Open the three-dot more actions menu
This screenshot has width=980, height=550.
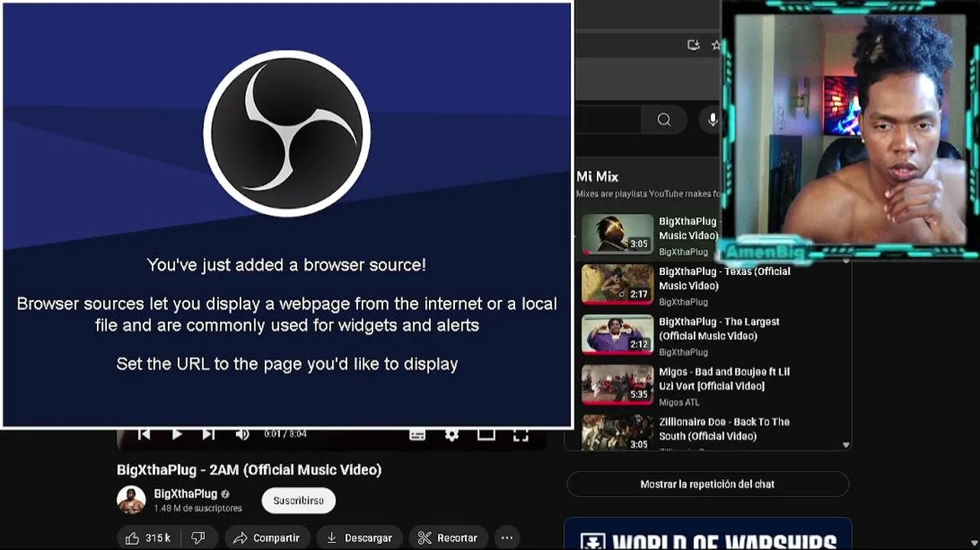pos(507,538)
